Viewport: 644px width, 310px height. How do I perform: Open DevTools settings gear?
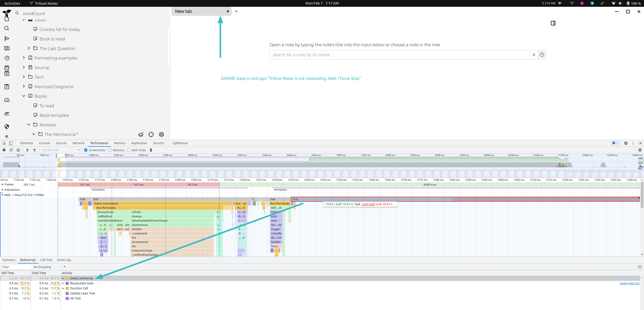coord(626,143)
